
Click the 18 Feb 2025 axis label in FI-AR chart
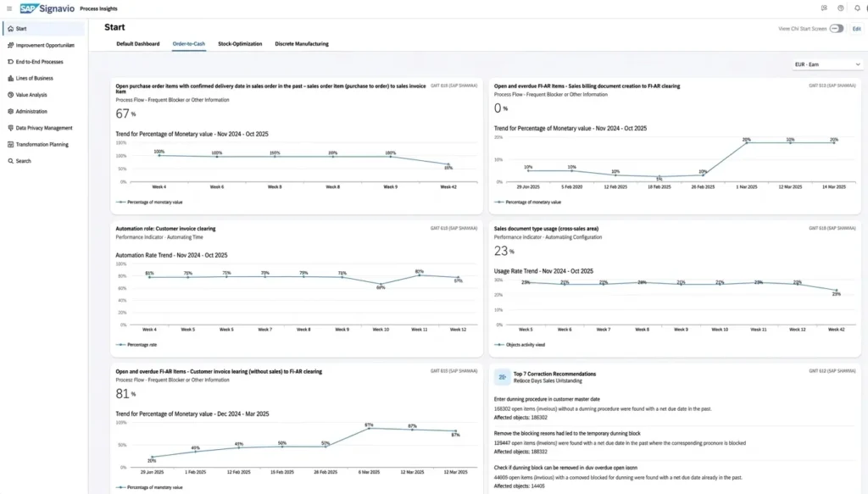pos(659,187)
